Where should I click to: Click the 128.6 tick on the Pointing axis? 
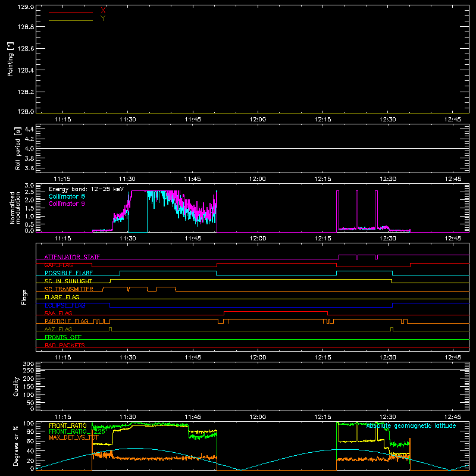point(26,49)
